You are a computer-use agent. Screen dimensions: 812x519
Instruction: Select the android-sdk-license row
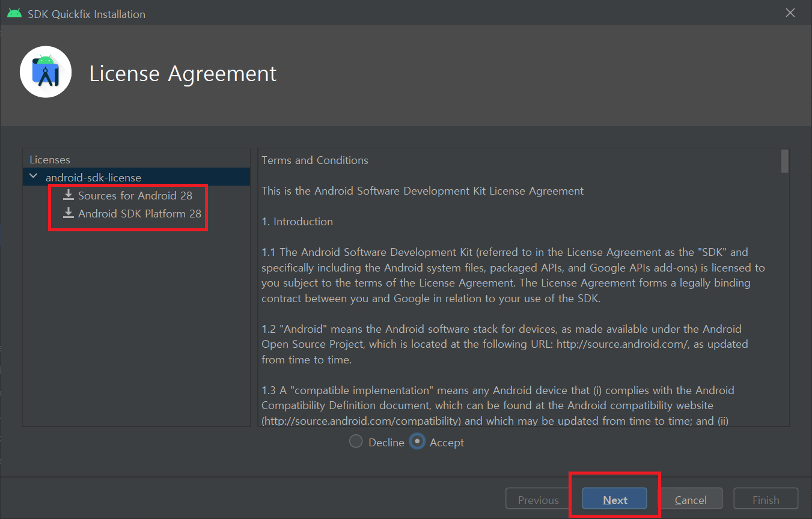coord(136,177)
